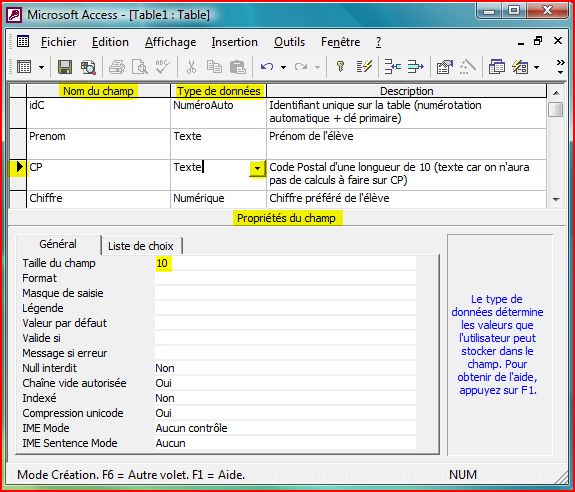The image size is (575, 492).
Task: Select the Prenom row selector
Action: point(18,144)
